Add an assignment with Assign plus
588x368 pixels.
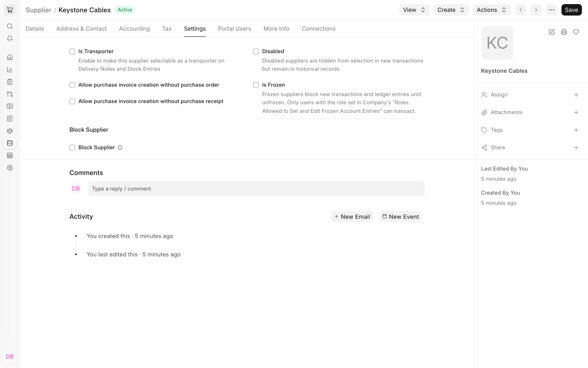(576, 95)
